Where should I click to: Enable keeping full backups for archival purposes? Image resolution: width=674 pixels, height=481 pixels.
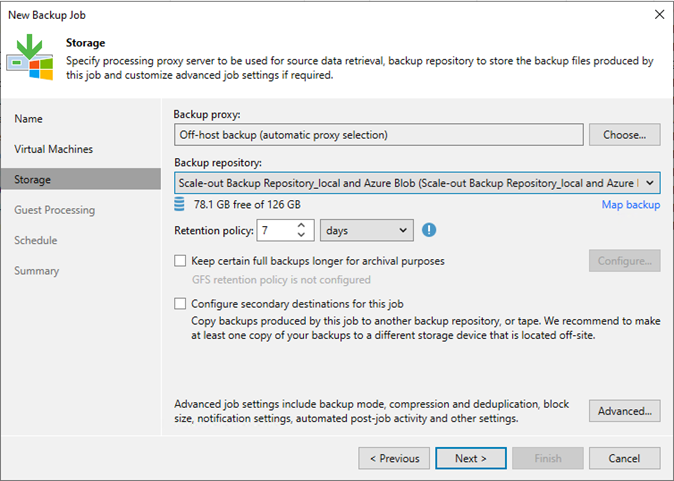[180, 261]
